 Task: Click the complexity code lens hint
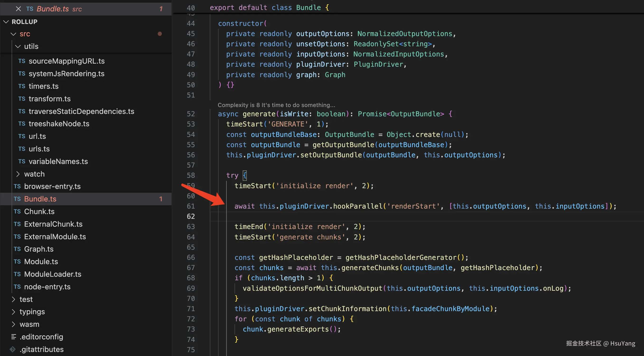[276, 105]
